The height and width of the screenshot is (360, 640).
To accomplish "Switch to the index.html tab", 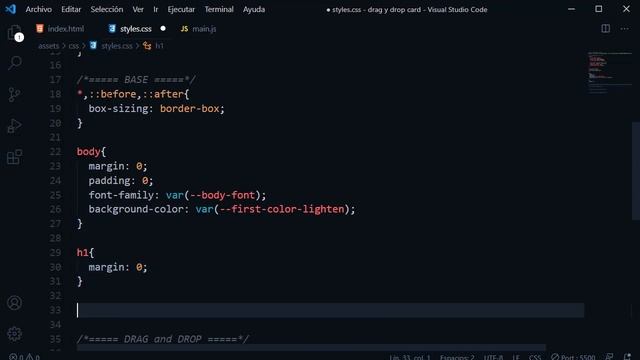I will tap(60, 29).
